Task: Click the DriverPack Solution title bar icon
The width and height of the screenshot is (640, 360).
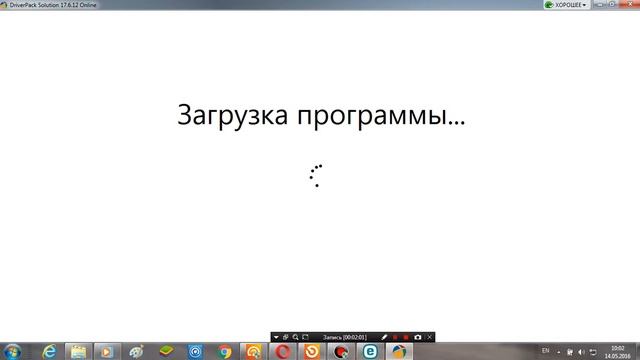Action: click(x=4, y=5)
